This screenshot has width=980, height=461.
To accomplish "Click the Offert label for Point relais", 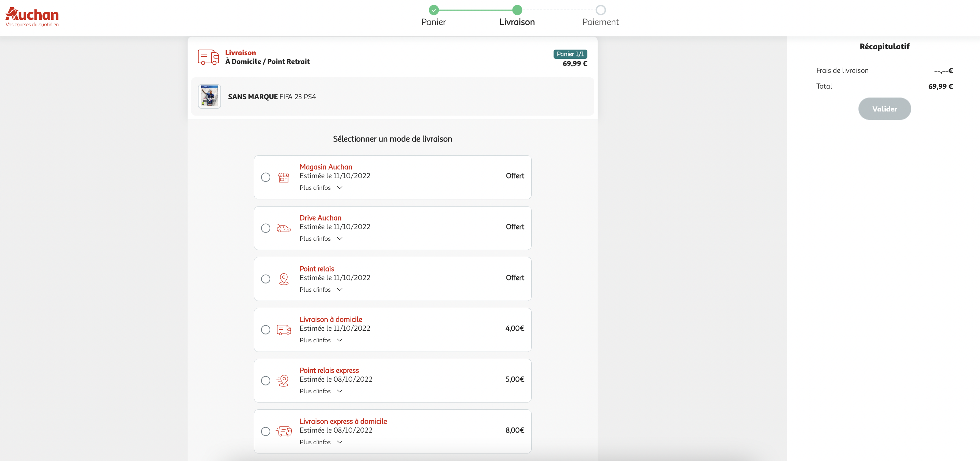I will 515,278.
